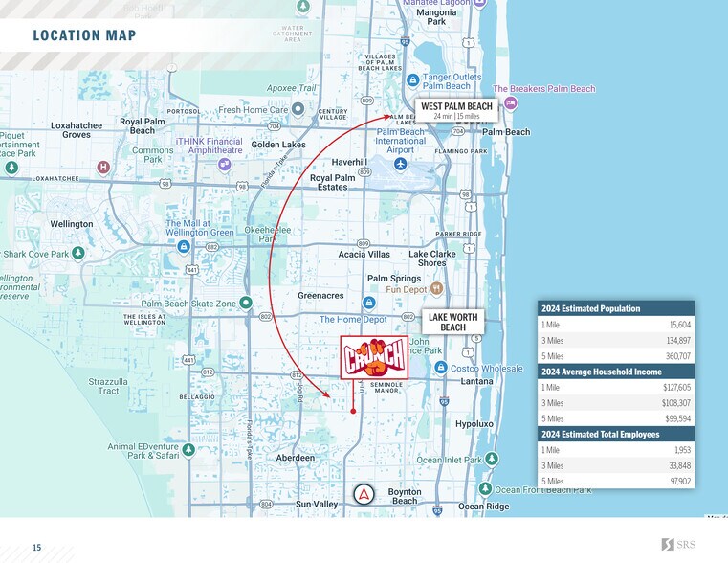Click the SRS logo in footer
The image size is (728, 563).
[678, 545]
